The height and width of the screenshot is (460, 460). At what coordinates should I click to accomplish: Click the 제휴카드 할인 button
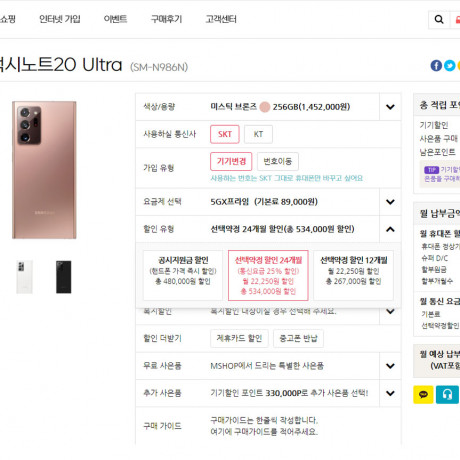(239, 338)
